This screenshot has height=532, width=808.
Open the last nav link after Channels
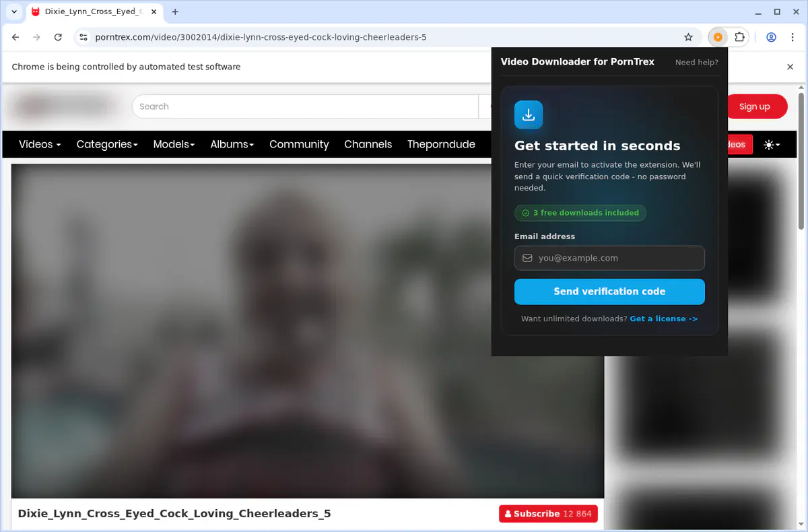point(441,144)
